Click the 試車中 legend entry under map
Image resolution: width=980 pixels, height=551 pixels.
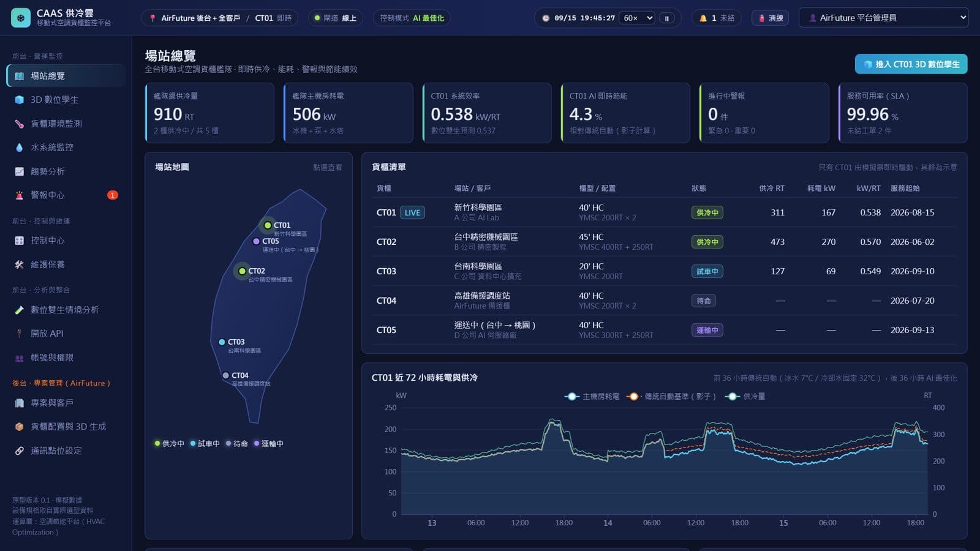tap(205, 444)
